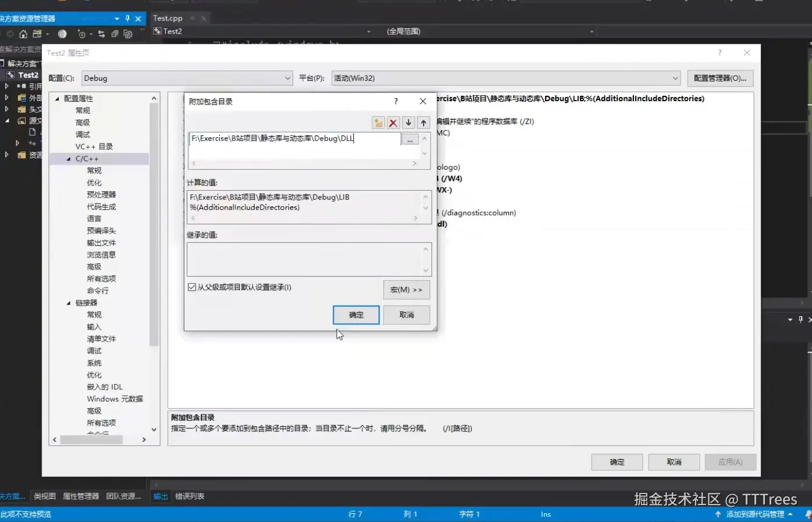Screen dimensions: 812x522
Task: Expand the 资源文件 node in Solution Explorer
Action: 6,155
